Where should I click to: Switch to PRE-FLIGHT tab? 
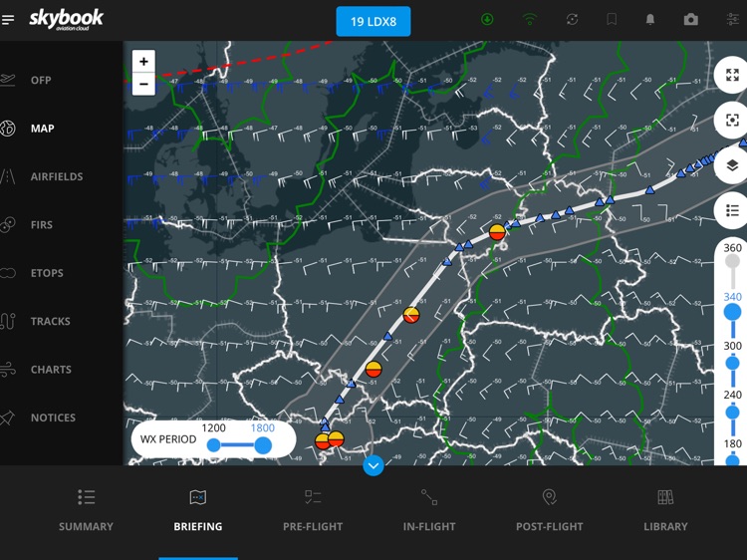click(x=313, y=510)
